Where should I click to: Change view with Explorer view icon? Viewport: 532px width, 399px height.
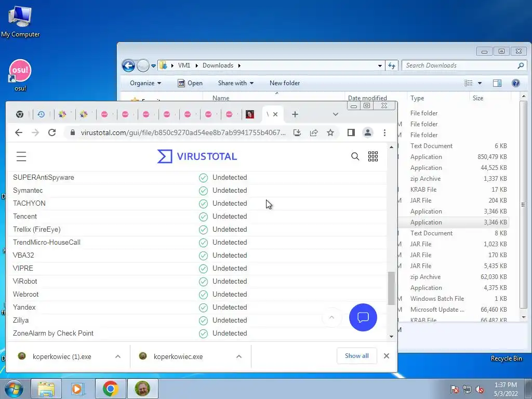[x=468, y=83]
